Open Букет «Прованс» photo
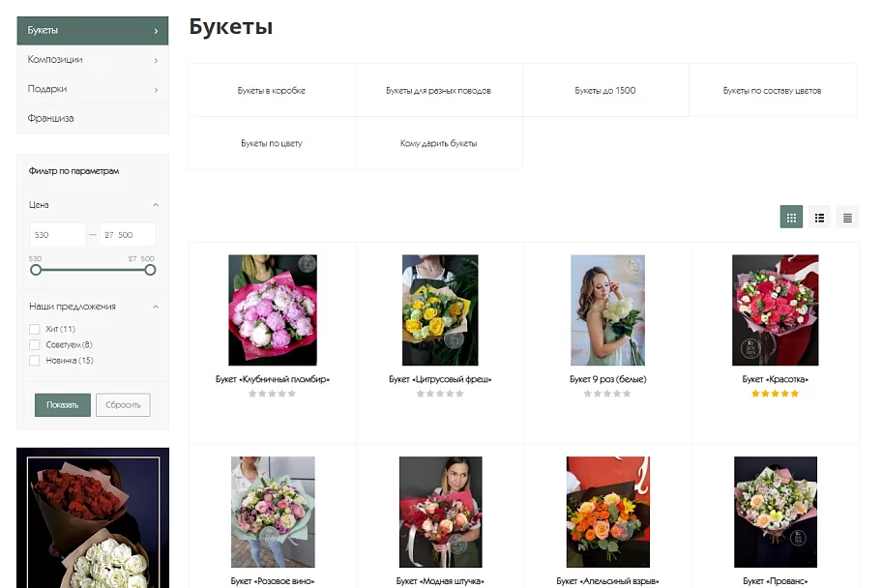The height and width of the screenshot is (588, 882). pos(775,512)
